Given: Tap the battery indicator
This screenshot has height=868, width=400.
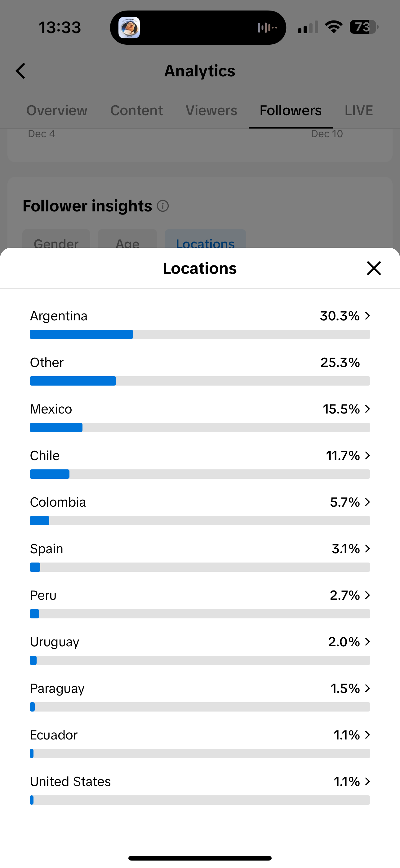Looking at the screenshot, I should (364, 27).
